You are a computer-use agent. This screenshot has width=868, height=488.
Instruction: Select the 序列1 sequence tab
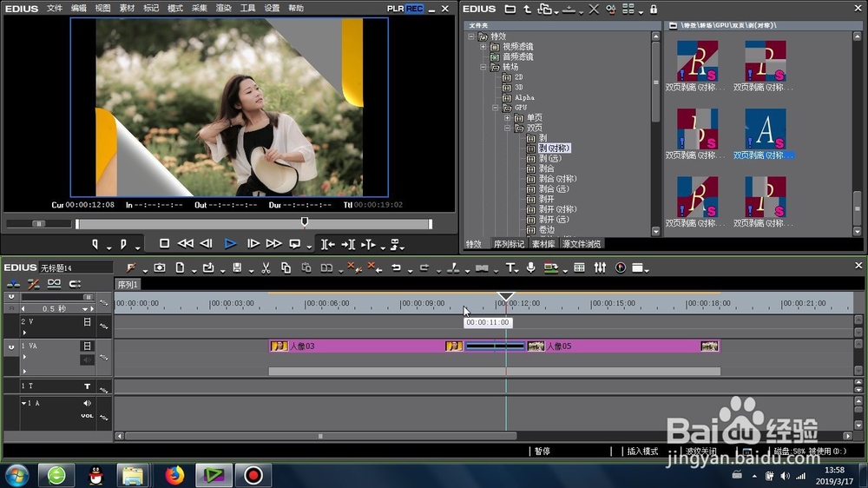[128, 285]
